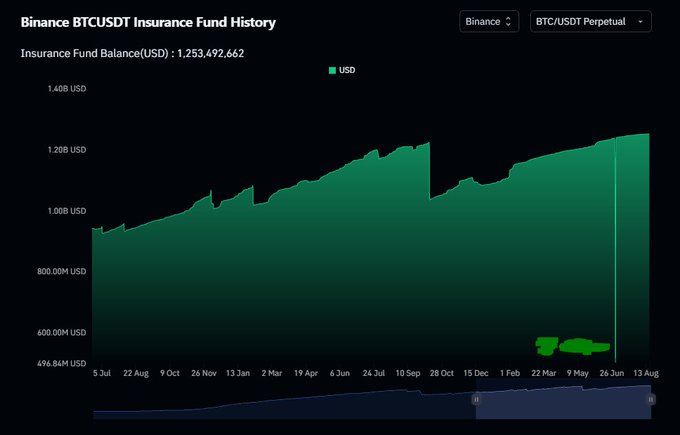Open the BTC/USDT Perpetual pair dropdown

[x=591, y=21]
